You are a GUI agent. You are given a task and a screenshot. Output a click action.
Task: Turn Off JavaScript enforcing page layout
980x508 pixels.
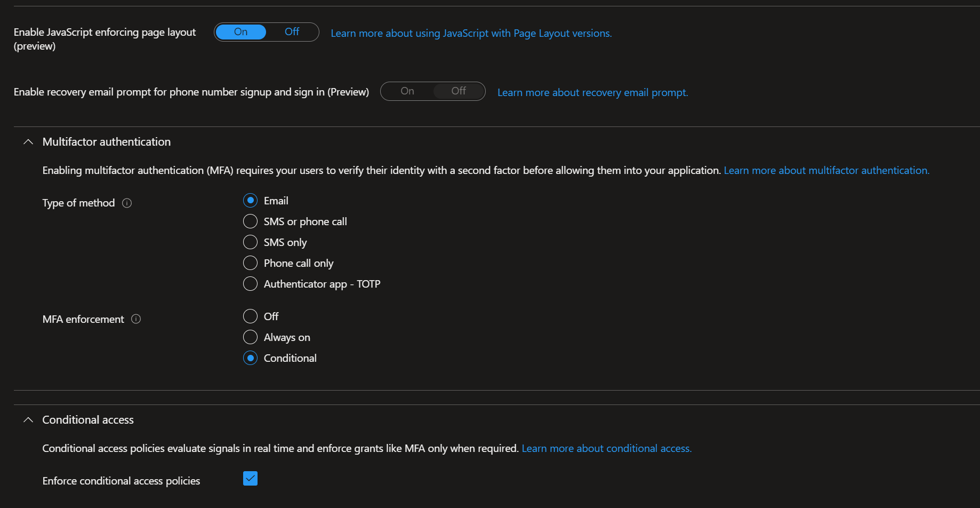coord(292,32)
